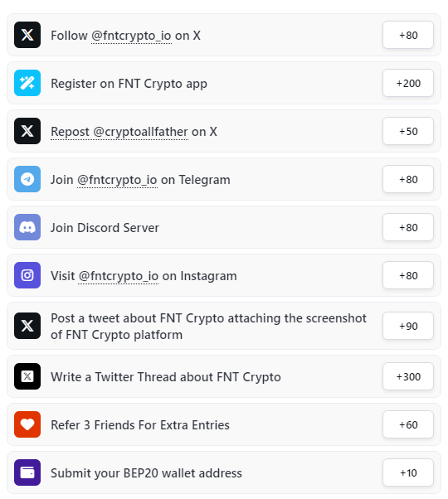This screenshot has width=448, height=499.
Task: Open the @fntcrypto_io link in Telegram task
Action: pyautogui.click(x=117, y=180)
